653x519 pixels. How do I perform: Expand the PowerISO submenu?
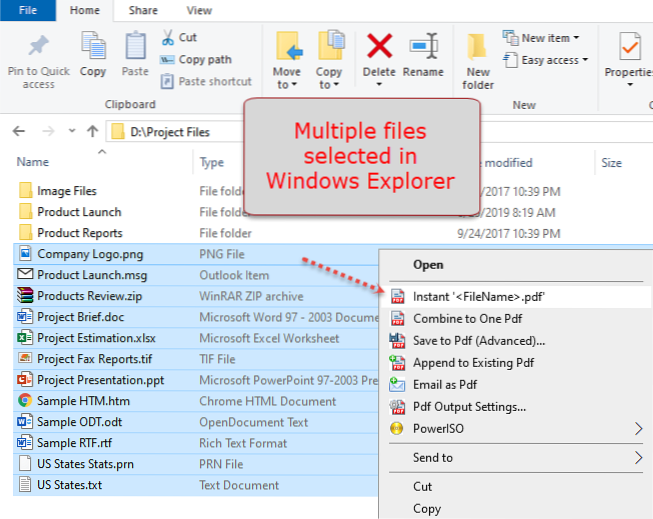638,428
